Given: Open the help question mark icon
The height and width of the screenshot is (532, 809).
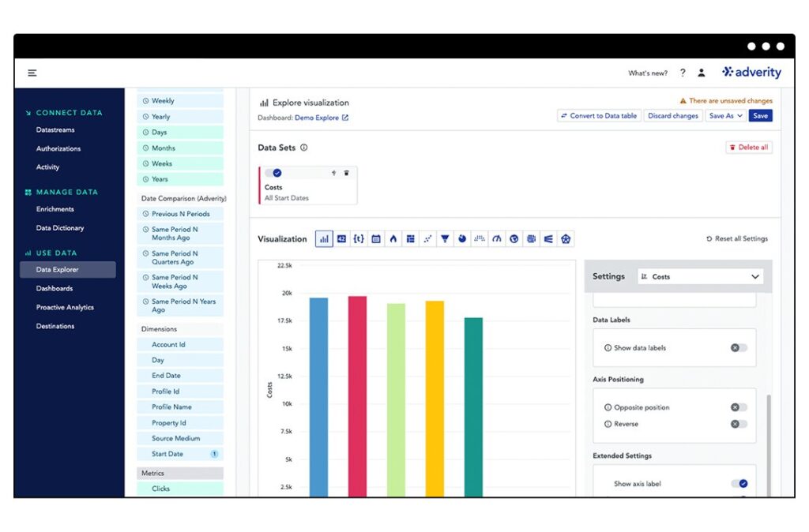Looking at the screenshot, I should [683, 73].
